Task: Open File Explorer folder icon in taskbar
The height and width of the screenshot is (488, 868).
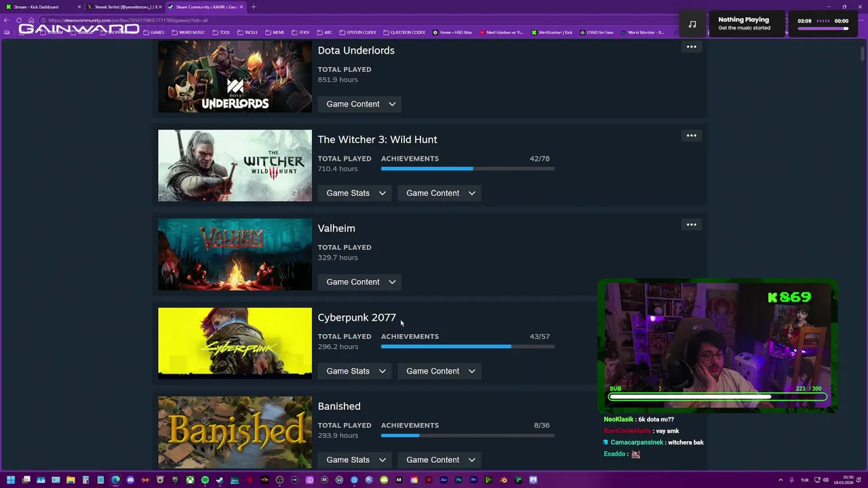Action: pos(71,480)
